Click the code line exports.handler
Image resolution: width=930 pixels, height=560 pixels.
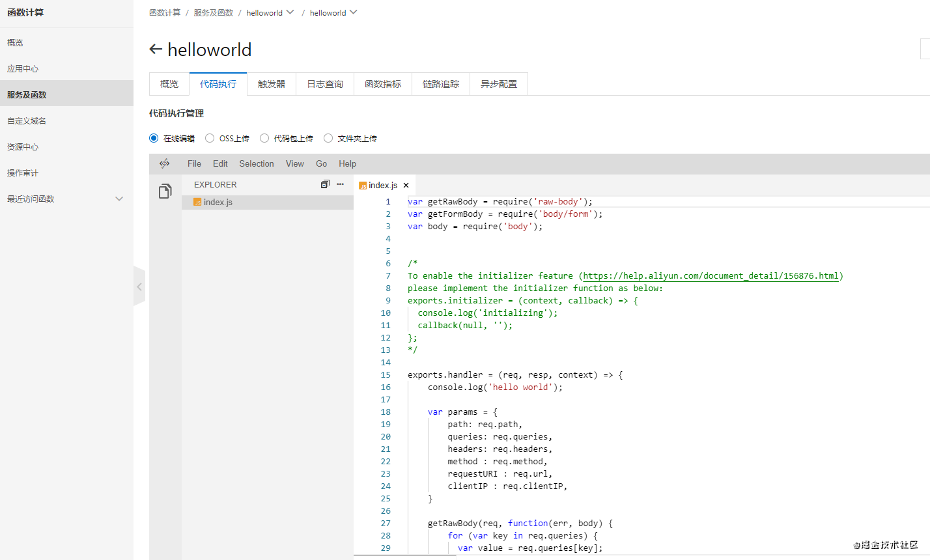coord(515,375)
